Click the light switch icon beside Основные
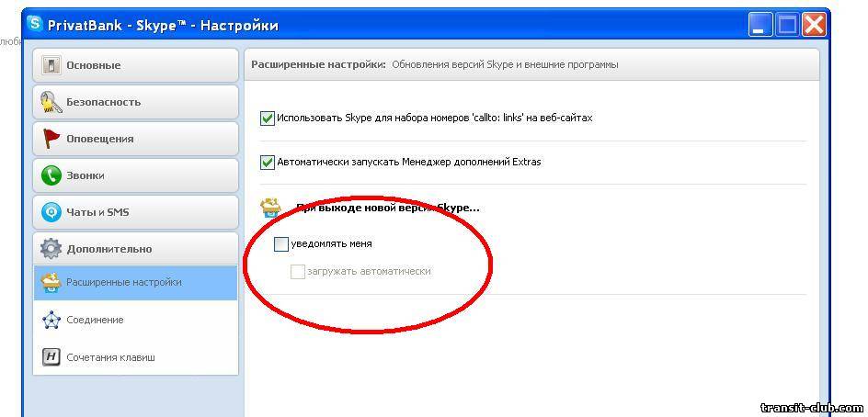 pos(51,65)
